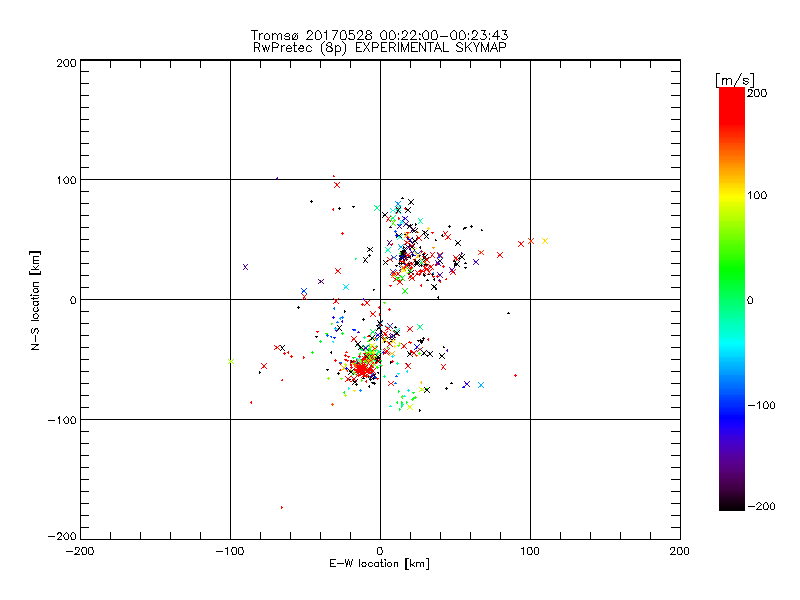Image resolution: width=800 pixels, height=600 pixels.
Task: Click the horizontal axis "-100" tick label
Action: click(230, 551)
